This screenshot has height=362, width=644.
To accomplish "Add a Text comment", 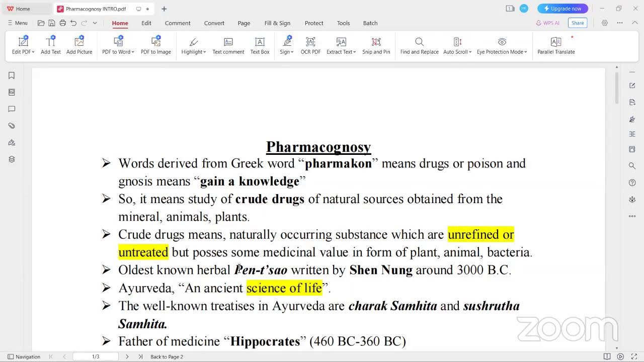I will [x=228, y=45].
